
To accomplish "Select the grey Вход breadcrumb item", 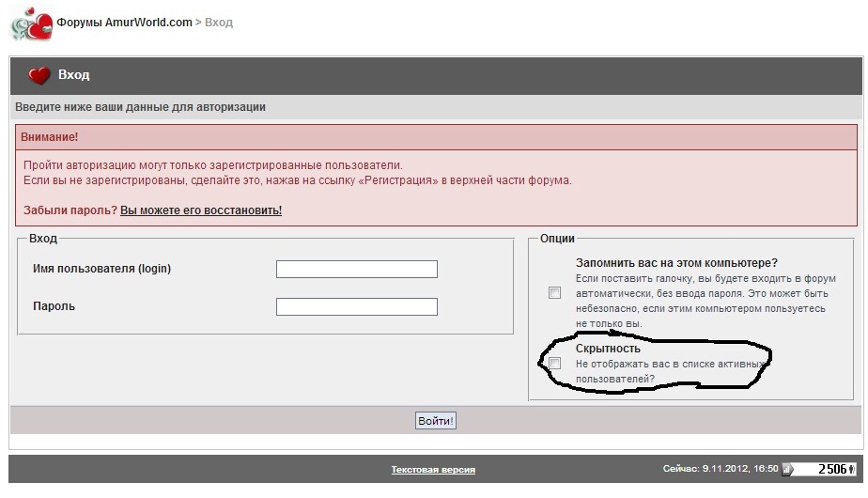I will pos(219,22).
